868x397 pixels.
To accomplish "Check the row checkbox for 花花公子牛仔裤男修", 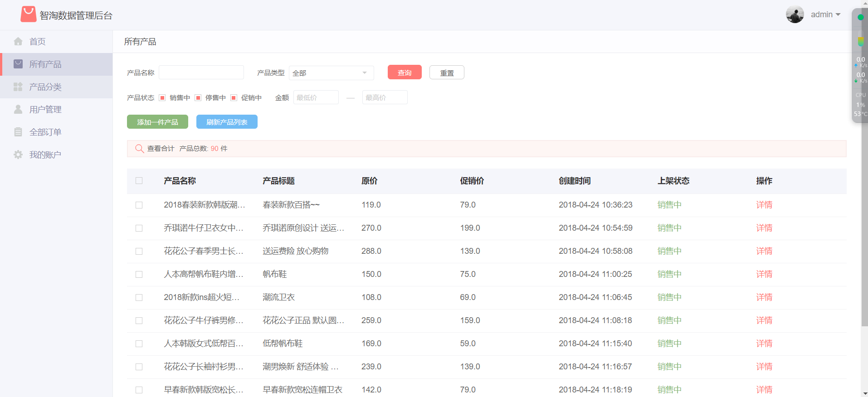I will (x=139, y=320).
